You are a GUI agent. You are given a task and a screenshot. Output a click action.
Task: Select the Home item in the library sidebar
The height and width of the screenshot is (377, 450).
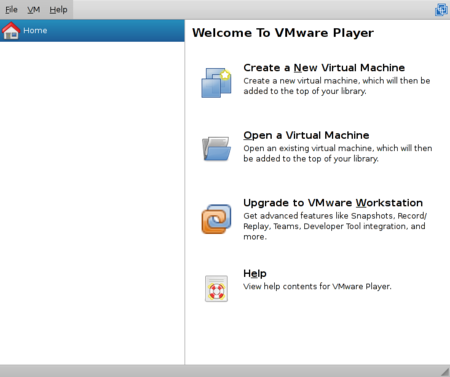pos(92,30)
